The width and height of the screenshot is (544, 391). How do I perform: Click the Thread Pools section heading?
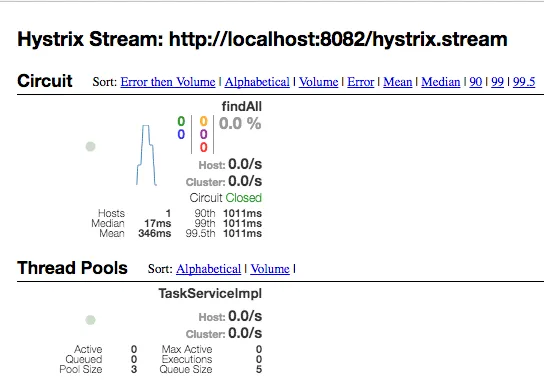[x=73, y=268]
